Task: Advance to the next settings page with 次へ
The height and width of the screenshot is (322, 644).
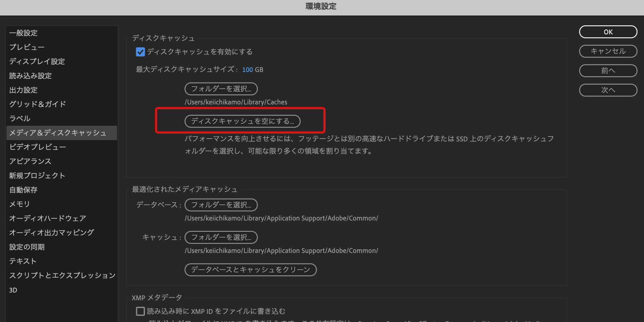Action: (x=608, y=90)
